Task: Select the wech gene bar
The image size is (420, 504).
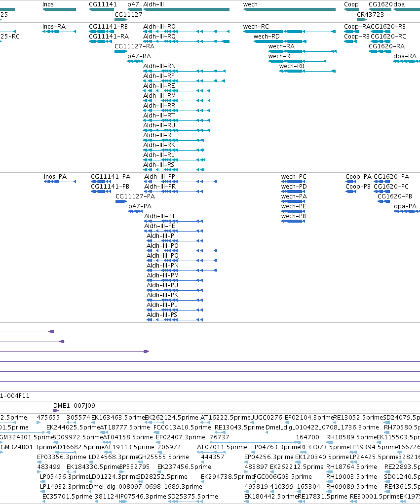Action: tap(290, 9)
